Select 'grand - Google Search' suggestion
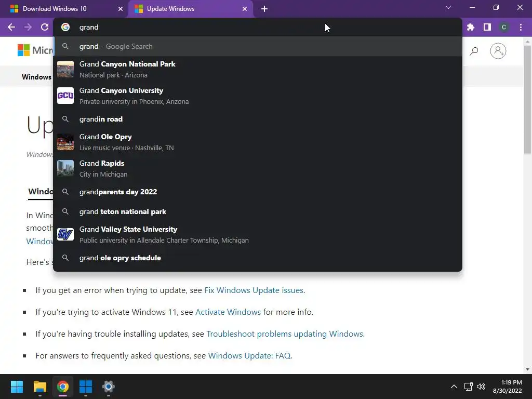This screenshot has height=399, width=532. click(258, 46)
